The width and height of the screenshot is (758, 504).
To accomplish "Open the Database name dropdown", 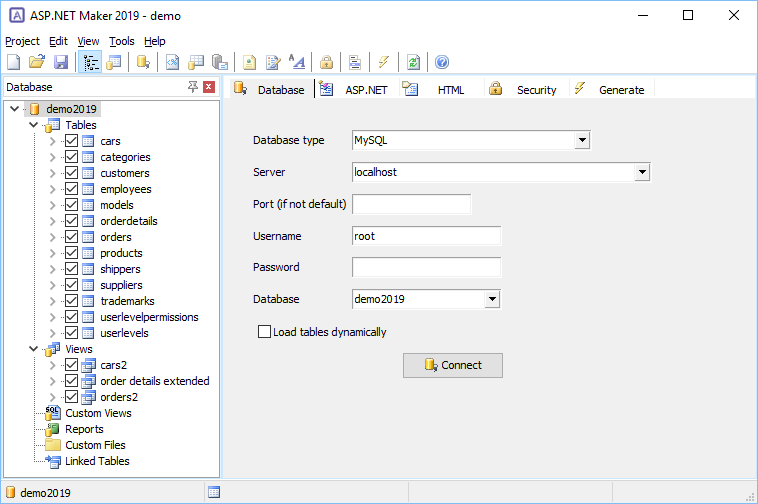I will pos(492,299).
